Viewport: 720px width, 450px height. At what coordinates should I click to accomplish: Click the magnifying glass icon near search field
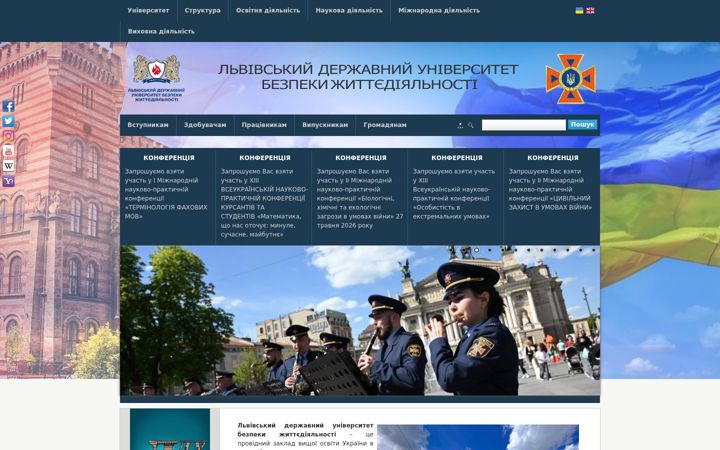coord(471,125)
